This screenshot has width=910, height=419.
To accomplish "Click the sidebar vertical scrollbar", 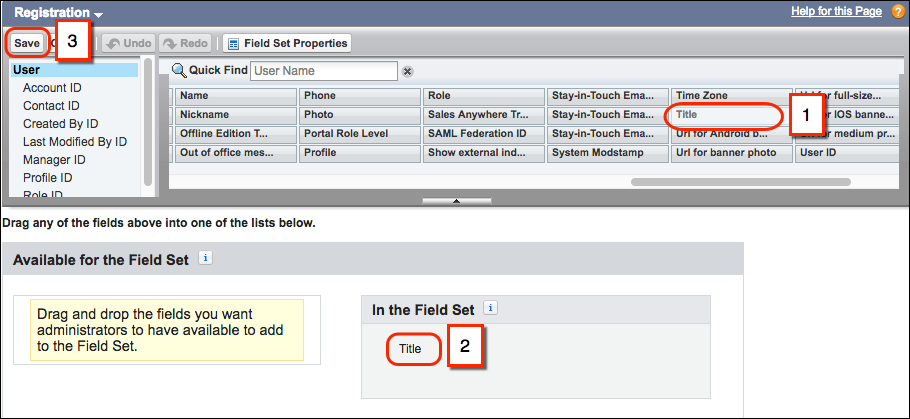I will [x=148, y=121].
